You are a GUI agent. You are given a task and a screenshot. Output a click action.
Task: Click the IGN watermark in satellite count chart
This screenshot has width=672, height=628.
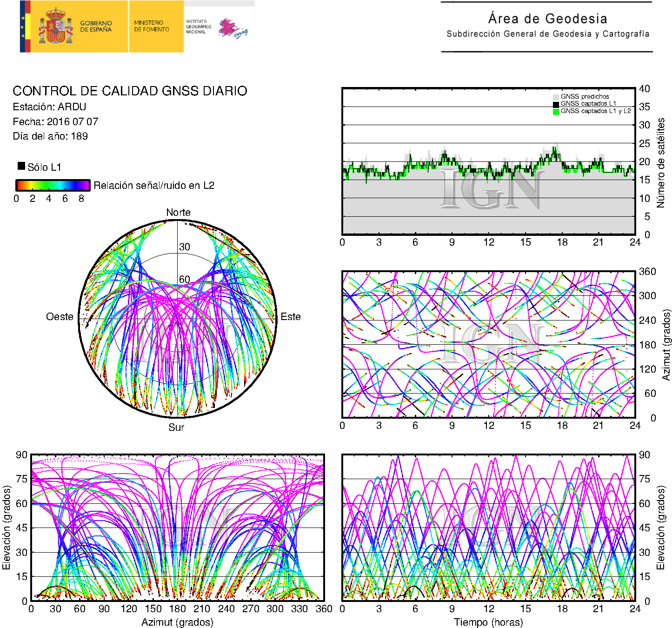(x=491, y=188)
